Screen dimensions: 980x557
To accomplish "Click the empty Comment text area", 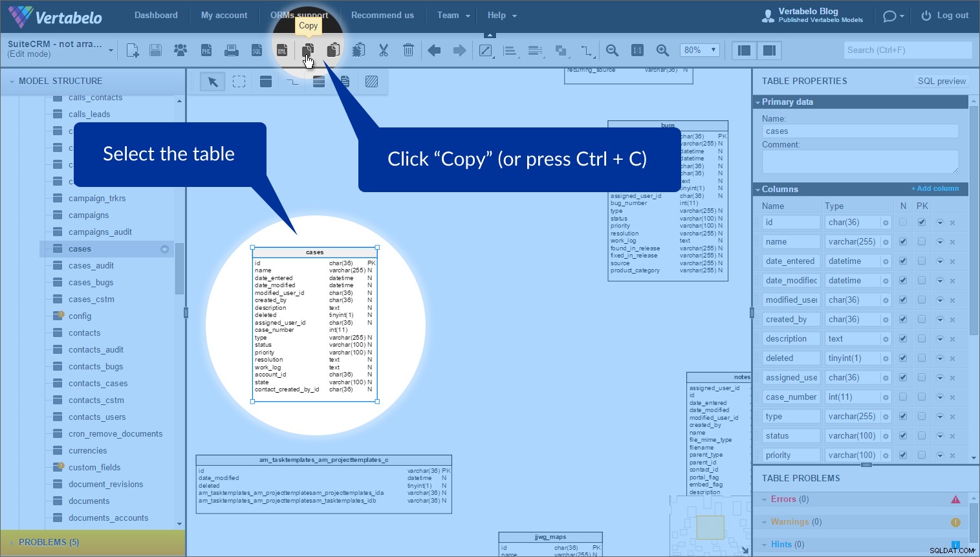I will (x=860, y=162).
